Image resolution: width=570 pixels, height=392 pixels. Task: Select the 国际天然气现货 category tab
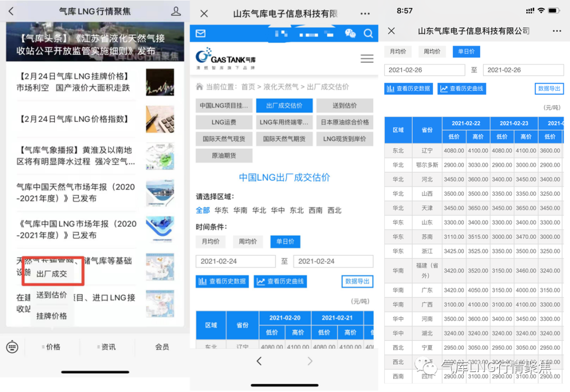pos(224,139)
